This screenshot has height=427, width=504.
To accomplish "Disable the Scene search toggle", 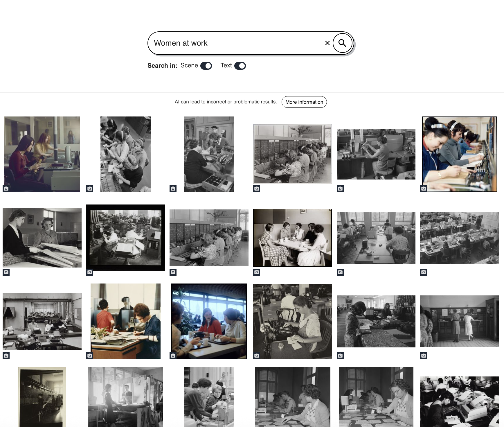I will (x=206, y=66).
